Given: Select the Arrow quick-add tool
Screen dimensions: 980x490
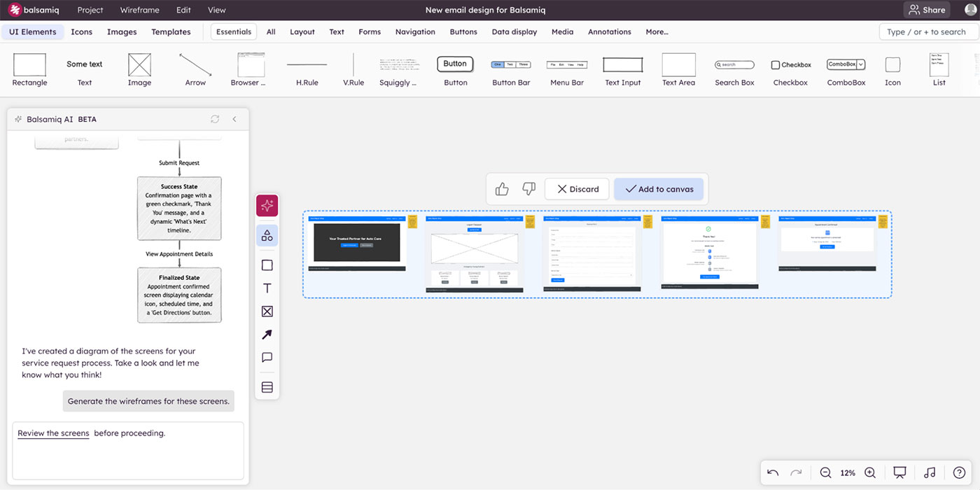Looking at the screenshot, I should point(267,334).
